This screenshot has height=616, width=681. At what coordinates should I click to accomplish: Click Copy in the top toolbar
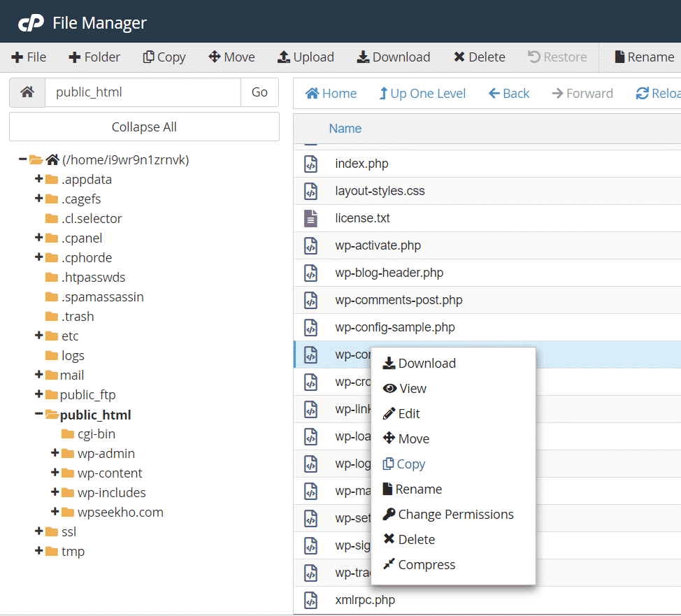[x=164, y=57]
